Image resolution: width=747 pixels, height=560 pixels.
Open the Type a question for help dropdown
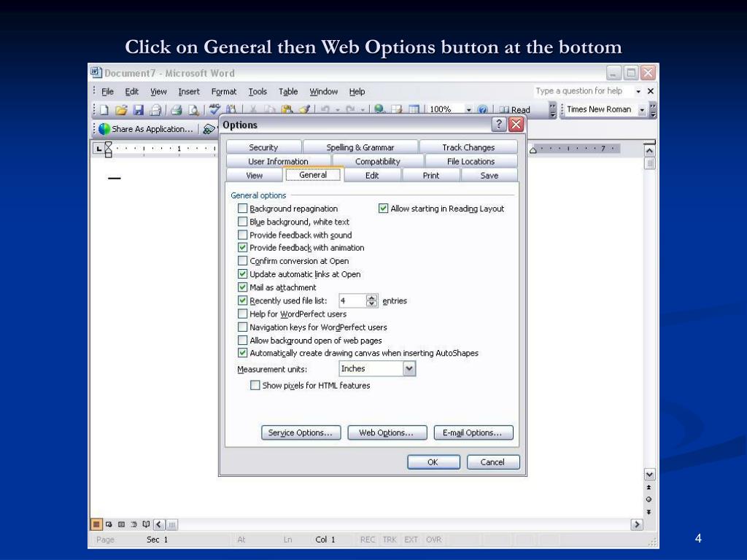click(638, 91)
